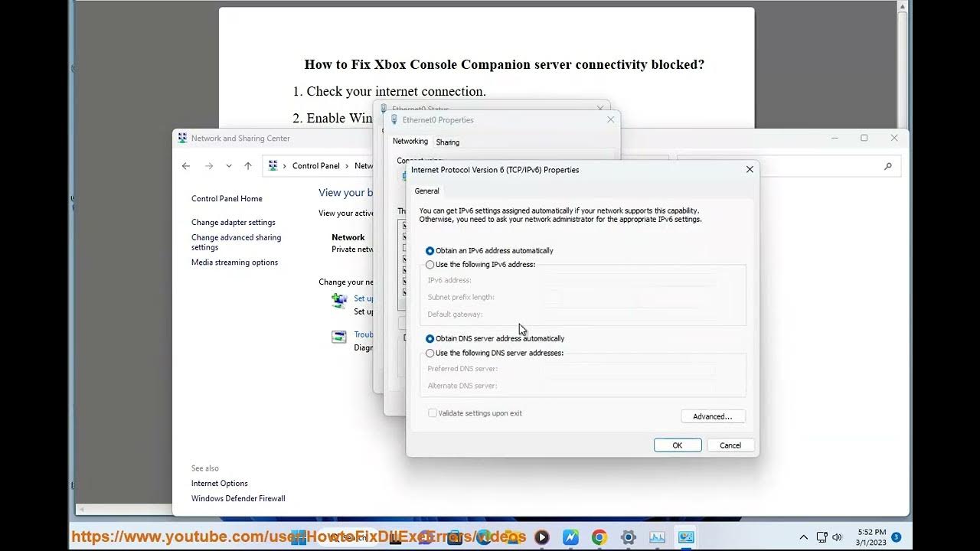Viewport: 980px width, 551px height.
Task: Select the General tab in IPv6 Properties
Action: [x=426, y=191]
